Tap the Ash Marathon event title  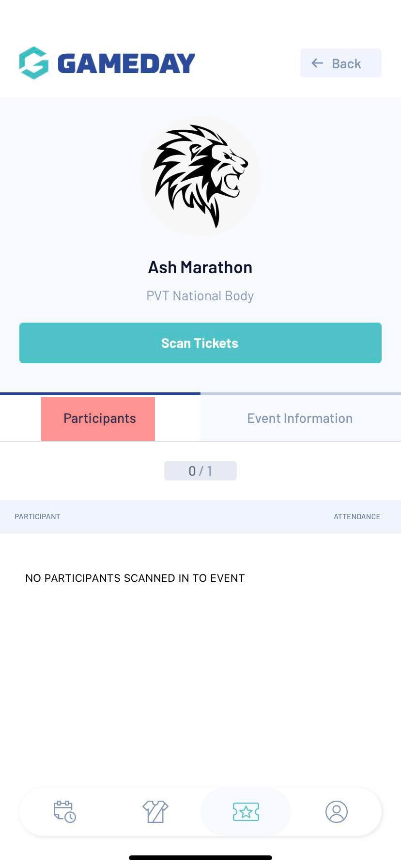pyautogui.click(x=200, y=267)
